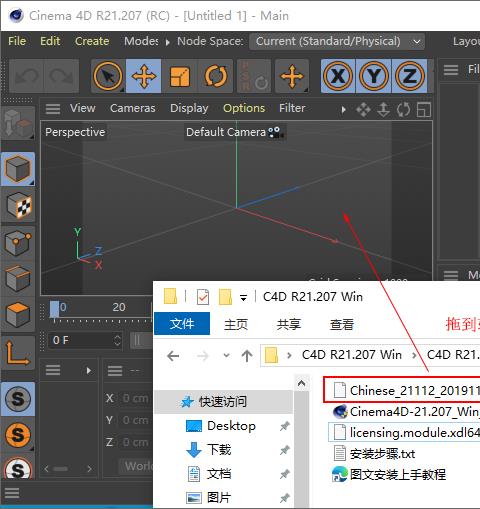Viewport: 480px width, 509px height.
Task: Click the object manager hamburger icon
Action: point(451,70)
